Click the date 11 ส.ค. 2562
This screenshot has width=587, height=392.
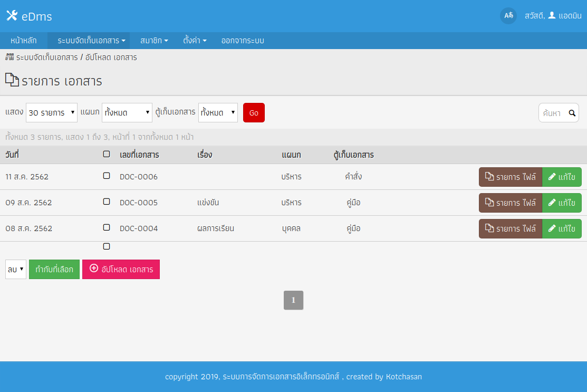tap(27, 177)
